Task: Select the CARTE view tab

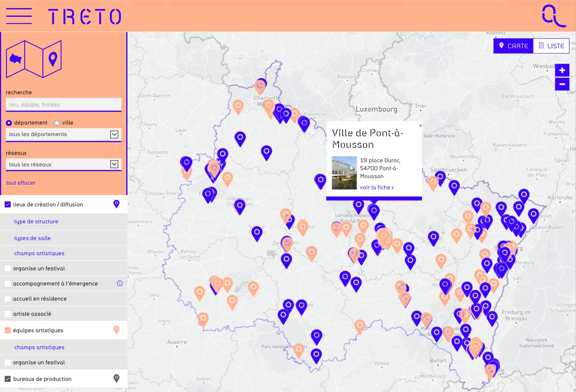Action: (x=513, y=46)
